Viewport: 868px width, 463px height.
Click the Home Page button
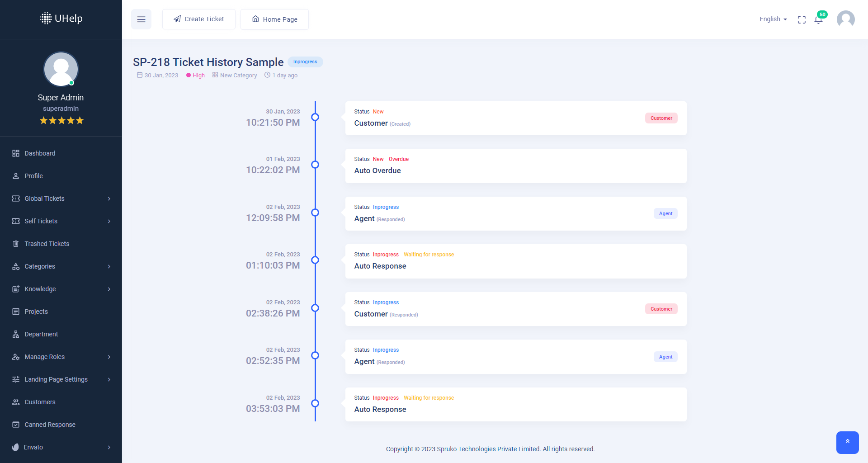274,19
